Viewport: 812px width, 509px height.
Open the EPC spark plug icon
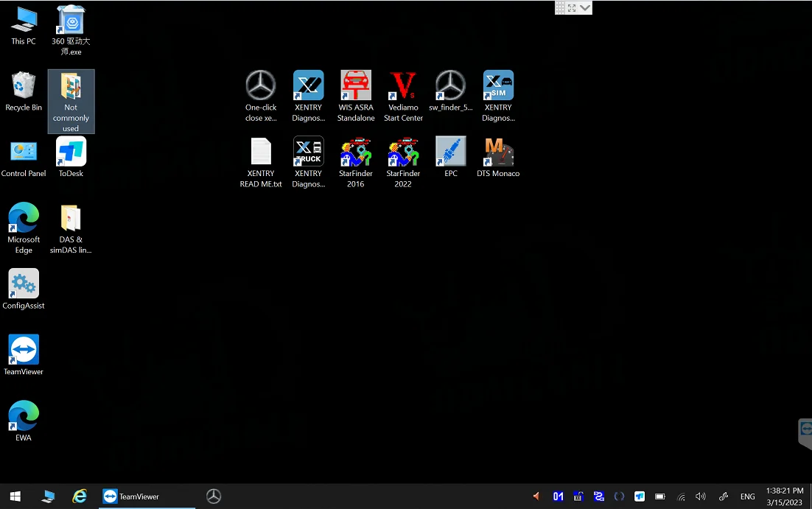tap(450, 152)
